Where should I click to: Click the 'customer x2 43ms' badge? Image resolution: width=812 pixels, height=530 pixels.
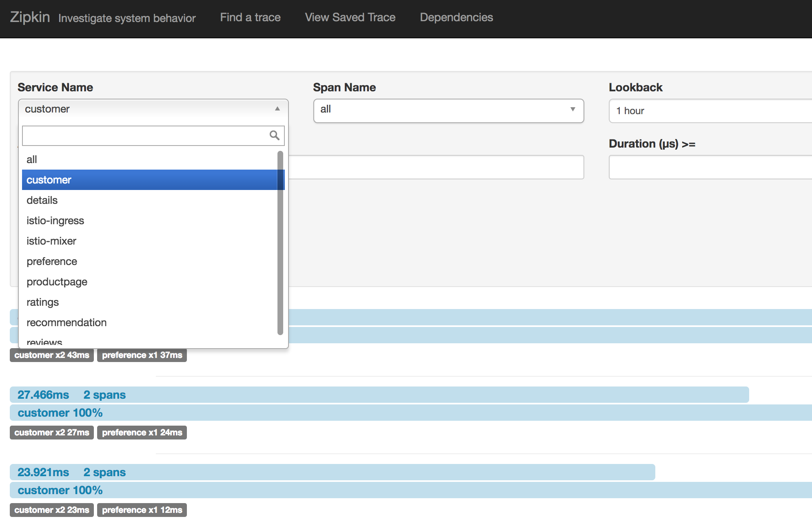(52, 355)
